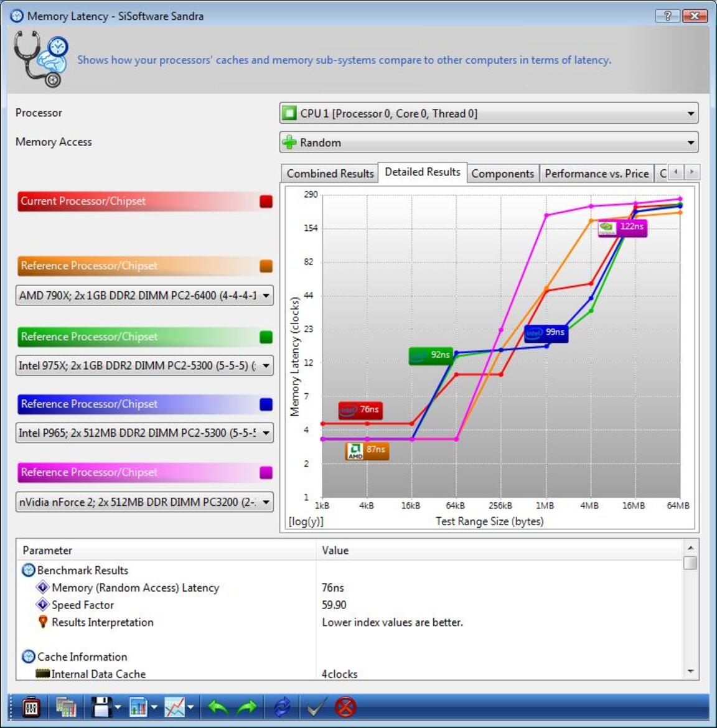Click the Current Processor/Chipset red label bar

point(145,202)
